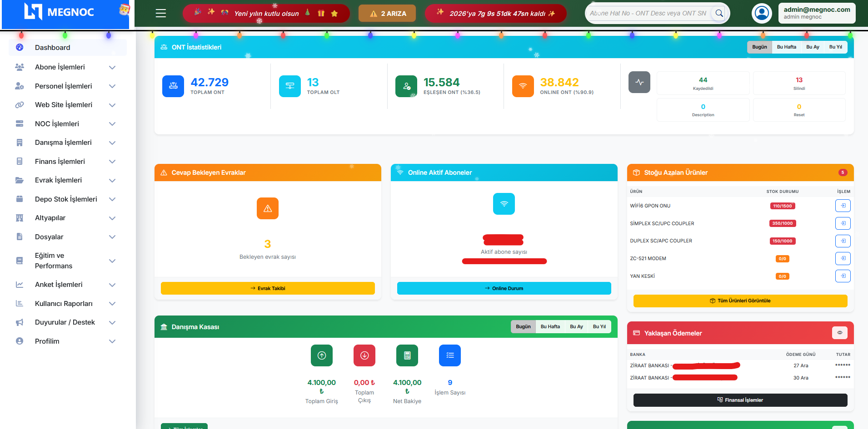
Task: Click the hamburger menu icon
Action: pos(160,13)
